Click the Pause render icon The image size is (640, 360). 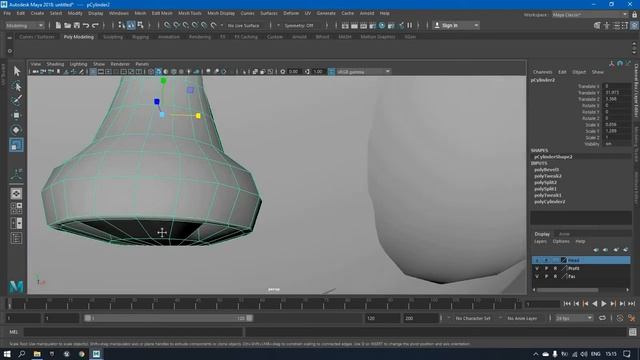(x=409, y=25)
